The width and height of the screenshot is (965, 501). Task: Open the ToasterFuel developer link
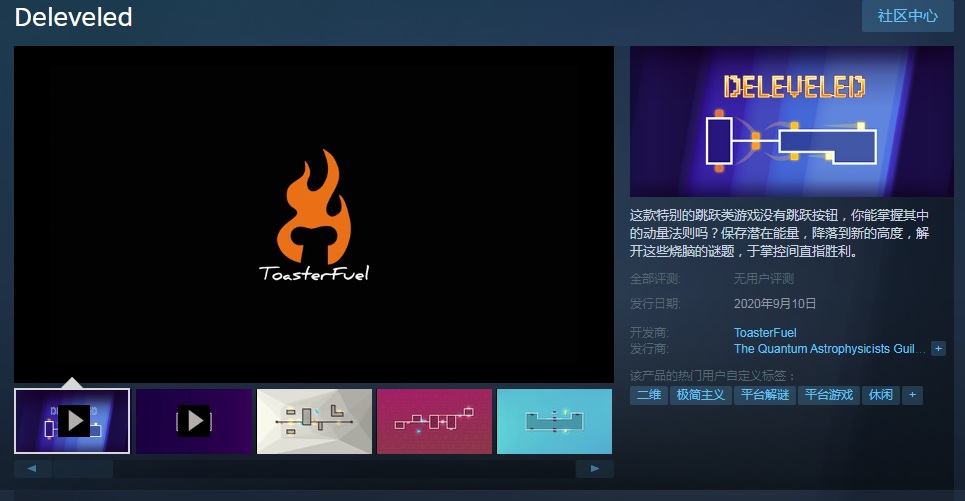[765, 332]
